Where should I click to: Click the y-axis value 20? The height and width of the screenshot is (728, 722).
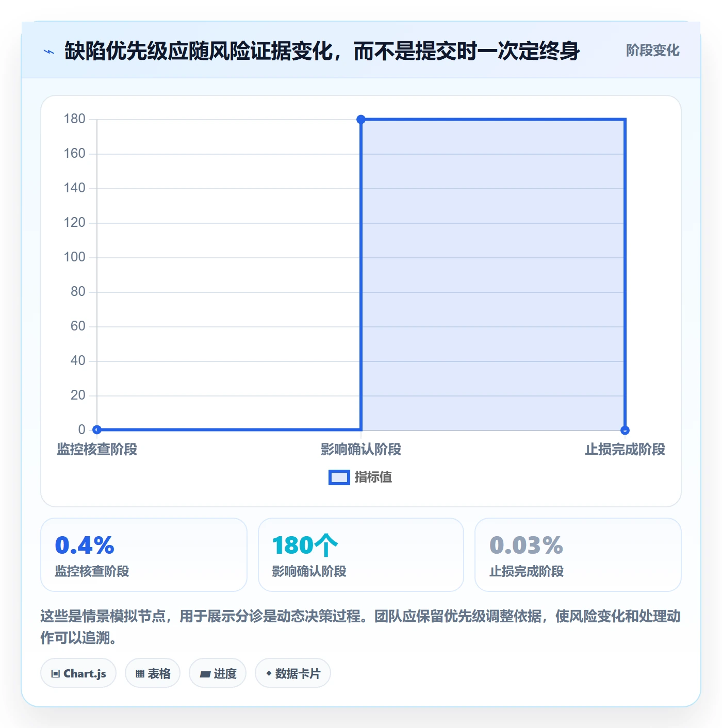(78, 395)
